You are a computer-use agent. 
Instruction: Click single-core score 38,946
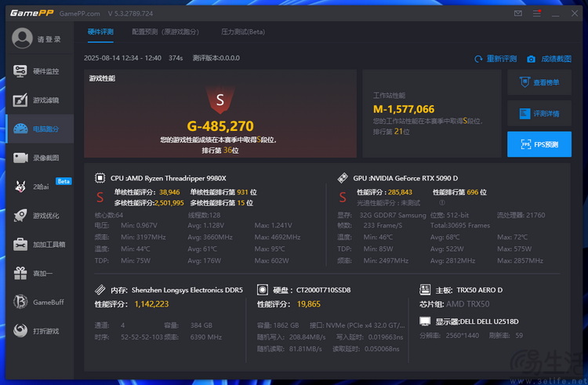click(x=169, y=192)
